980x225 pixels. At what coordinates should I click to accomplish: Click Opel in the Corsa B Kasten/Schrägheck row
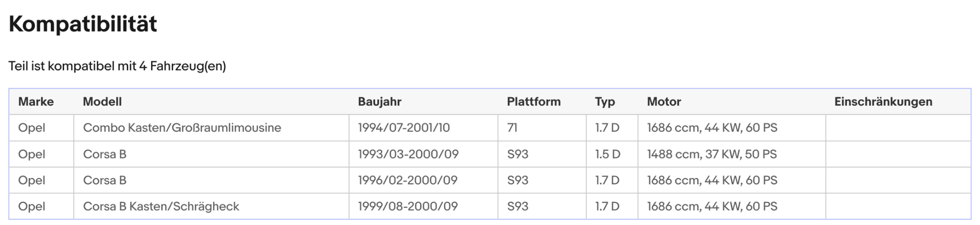[31, 206]
